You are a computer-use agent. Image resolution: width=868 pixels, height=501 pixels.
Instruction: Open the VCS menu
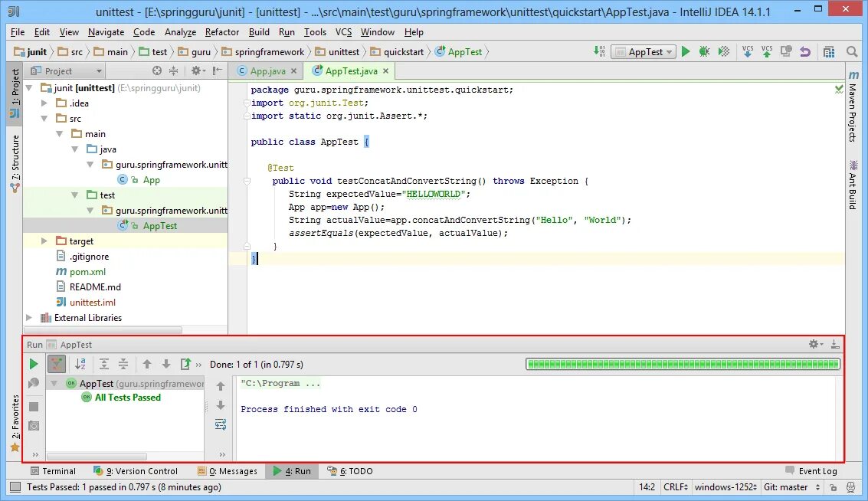(343, 32)
